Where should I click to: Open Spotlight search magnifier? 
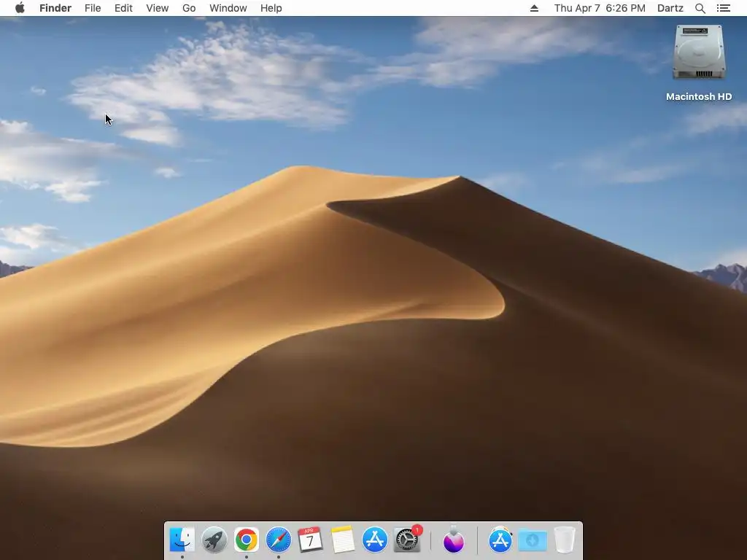click(x=700, y=8)
